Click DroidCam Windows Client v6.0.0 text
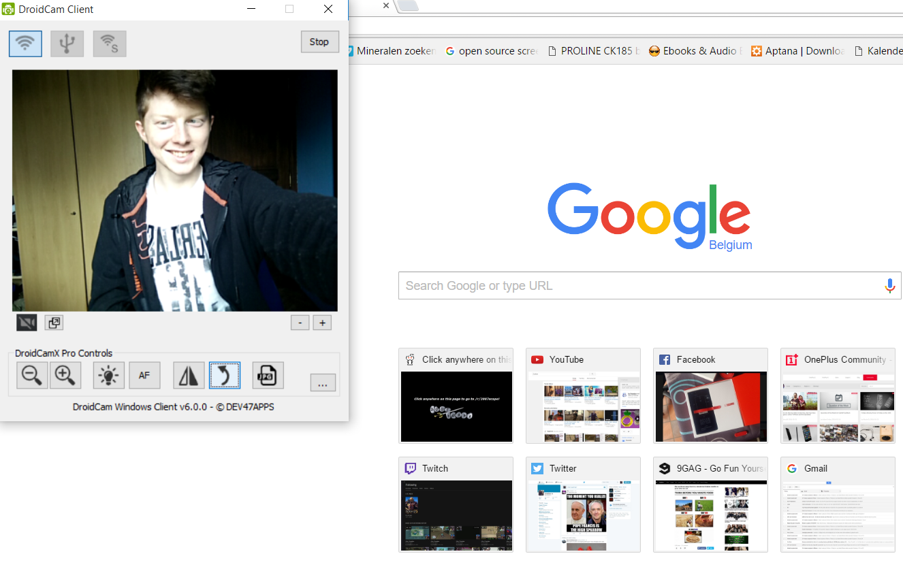903x588 pixels. pyautogui.click(x=174, y=407)
